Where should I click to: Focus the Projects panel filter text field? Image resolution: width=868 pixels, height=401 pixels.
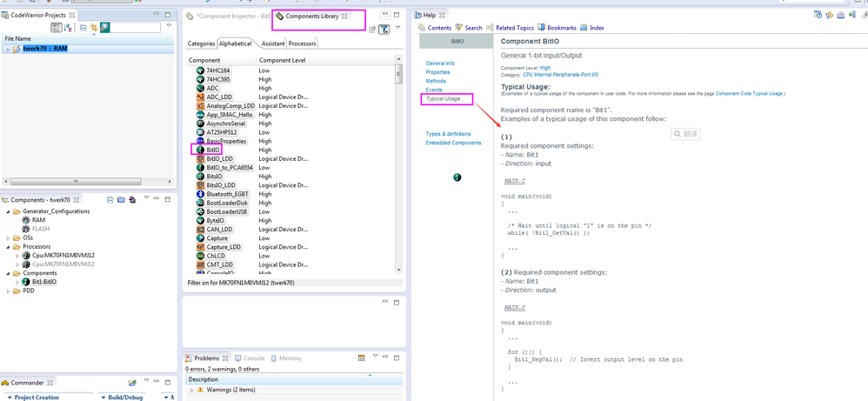pos(136,27)
